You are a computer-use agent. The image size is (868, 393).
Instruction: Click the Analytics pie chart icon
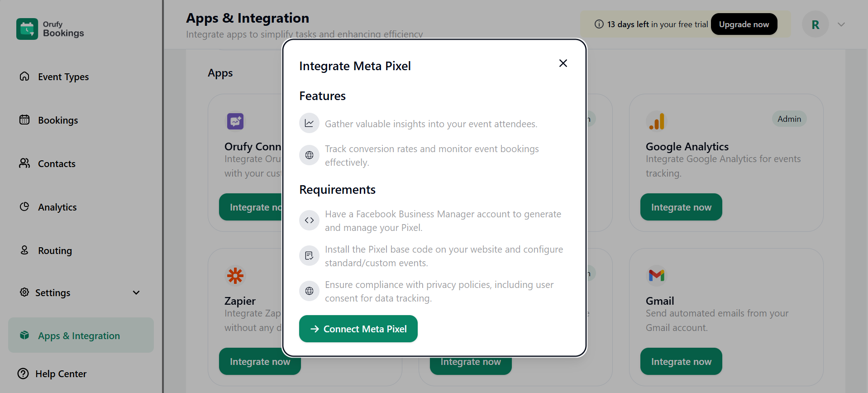[x=24, y=206]
